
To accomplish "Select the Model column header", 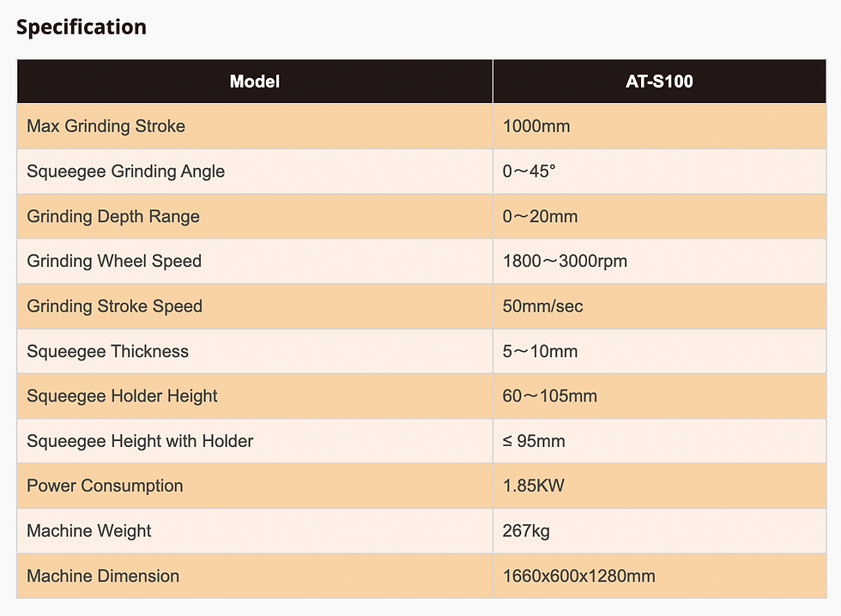I will click(255, 82).
